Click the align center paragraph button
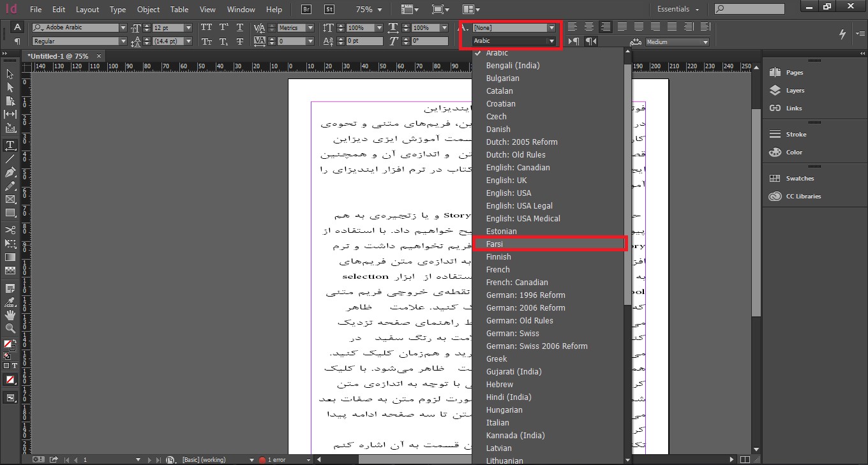 coord(589,27)
